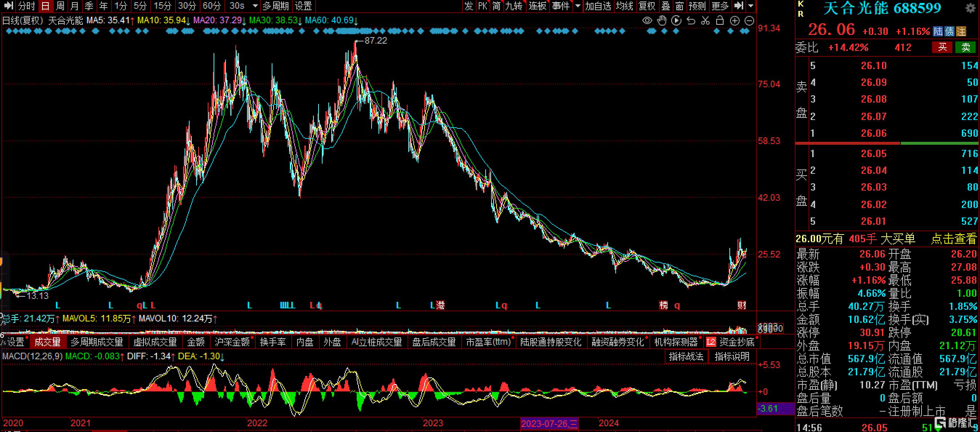Click the 债 bond badge icon
The image size is (980, 432).
(x=949, y=31)
